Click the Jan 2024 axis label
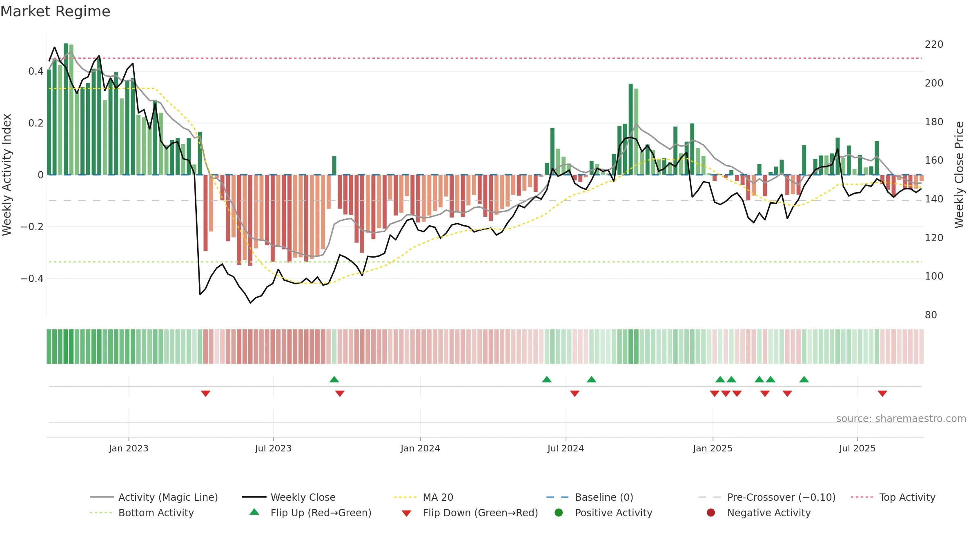 (420, 448)
